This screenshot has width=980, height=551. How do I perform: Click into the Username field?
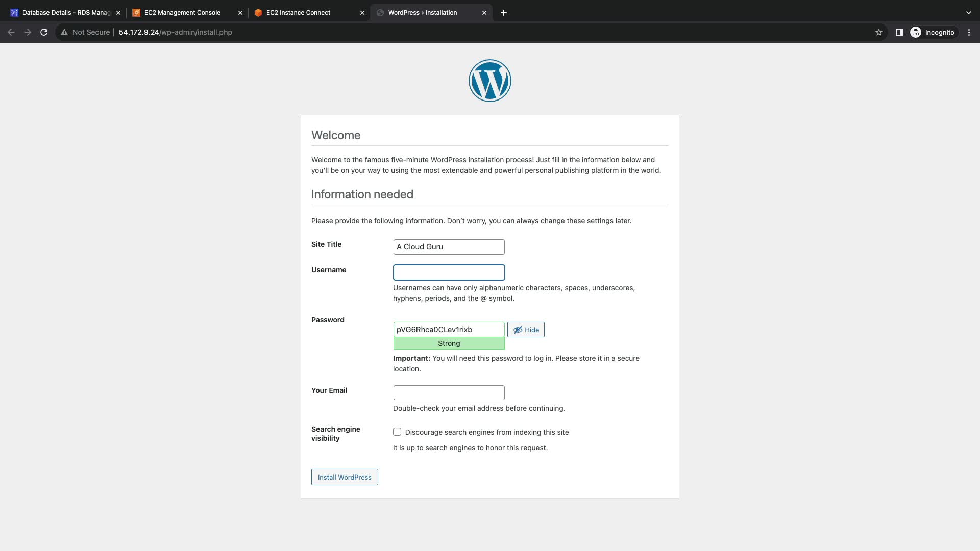coord(449,272)
